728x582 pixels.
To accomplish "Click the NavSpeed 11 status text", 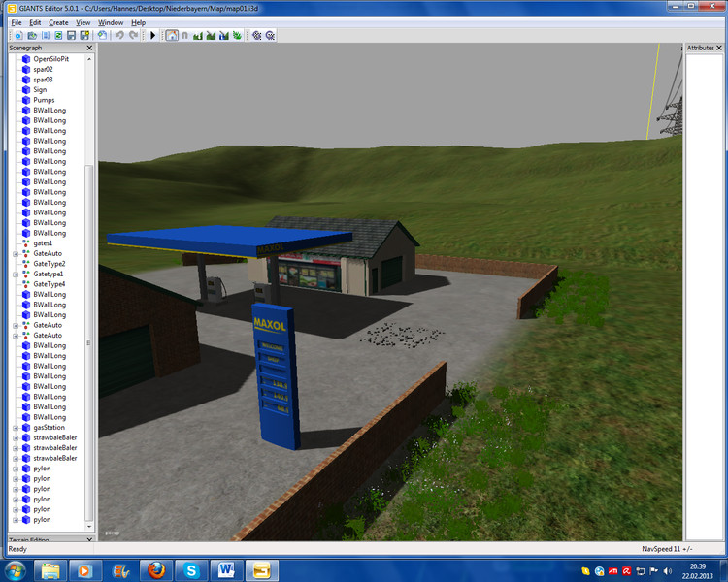I will (x=667, y=549).
